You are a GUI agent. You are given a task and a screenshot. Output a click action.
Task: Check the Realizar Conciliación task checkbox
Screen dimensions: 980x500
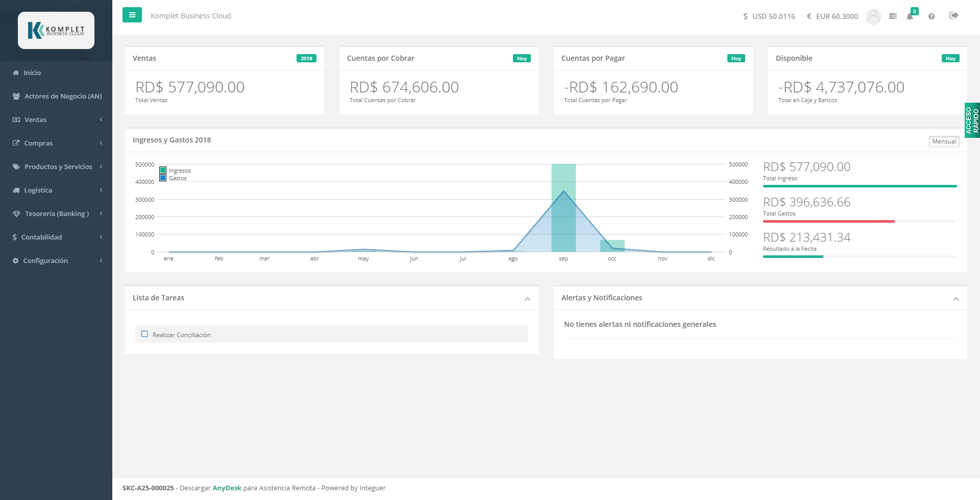pos(144,334)
